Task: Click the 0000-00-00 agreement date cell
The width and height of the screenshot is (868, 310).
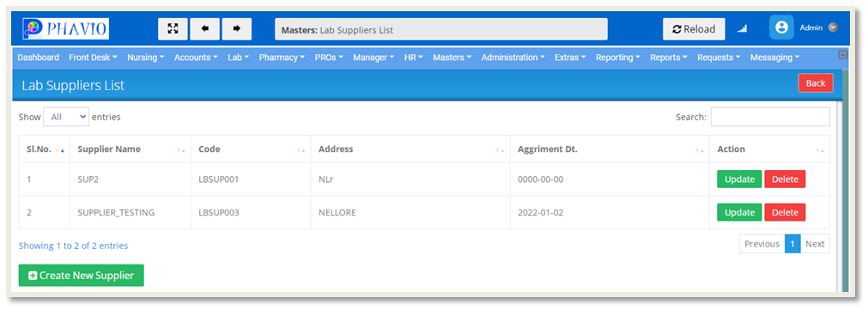Action: point(610,179)
